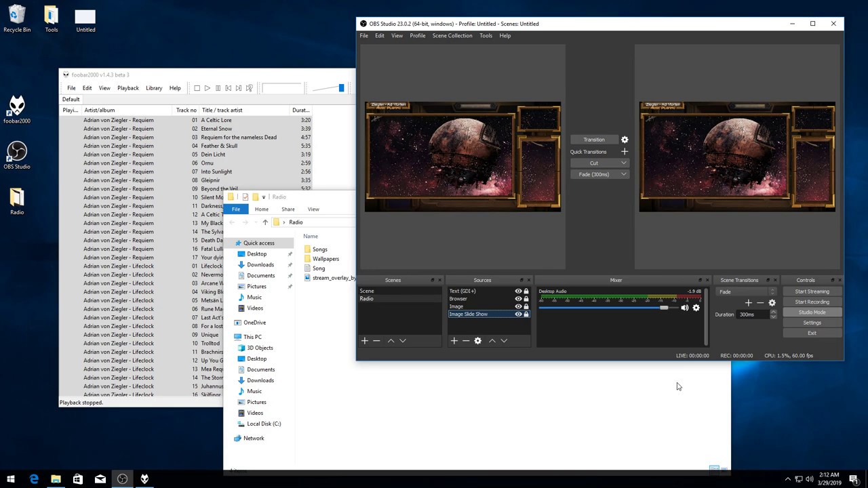Click the Start Recording button

tap(812, 302)
